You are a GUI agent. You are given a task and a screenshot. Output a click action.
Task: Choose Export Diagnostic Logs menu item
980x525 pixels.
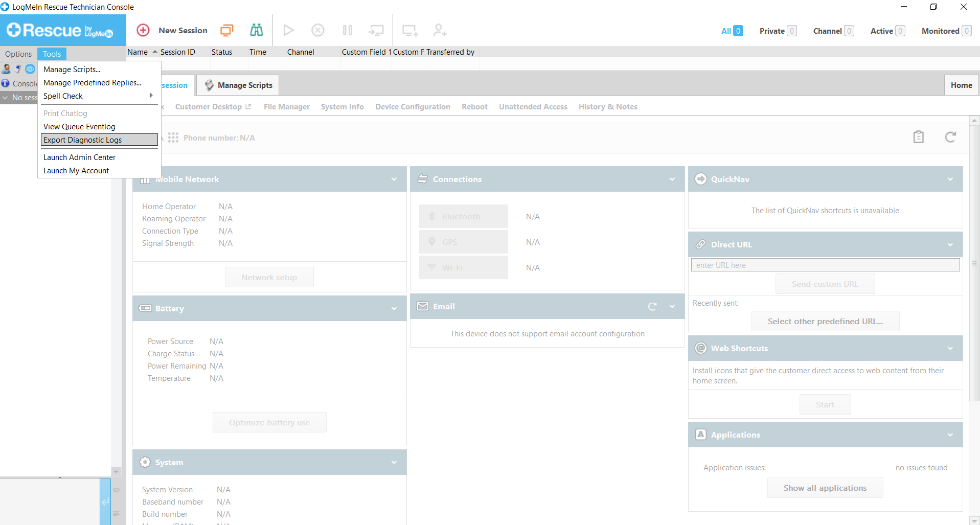[99, 140]
